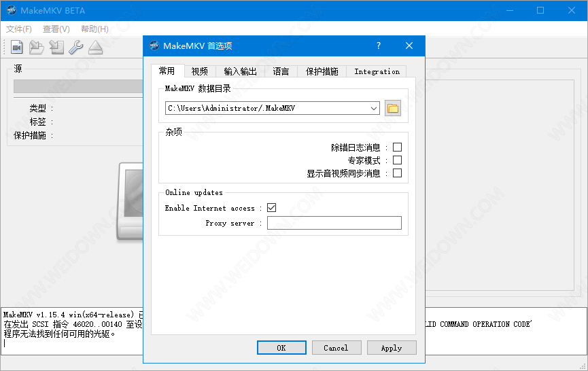Click the '保护措施 :' label in source panel
588x371 pixels.
(x=33, y=135)
